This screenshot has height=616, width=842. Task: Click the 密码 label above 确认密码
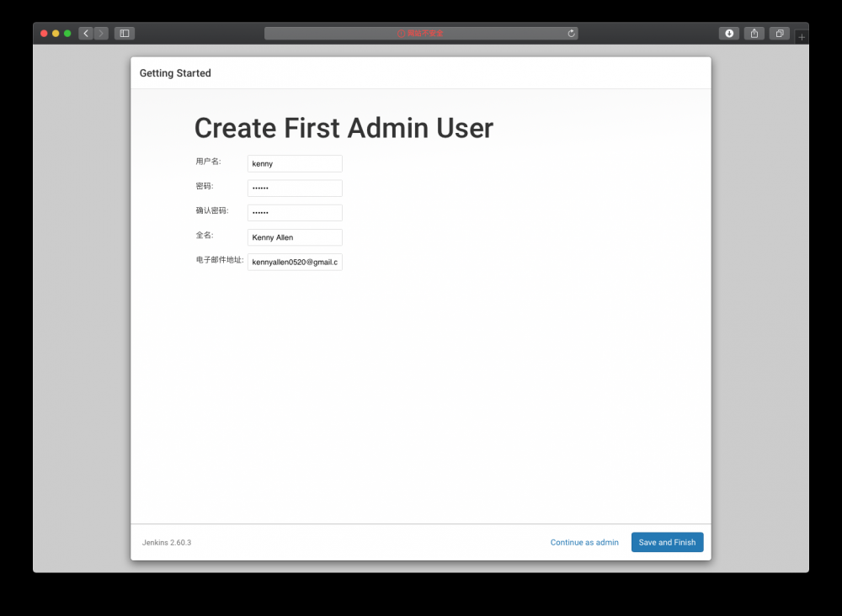[205, 186]
